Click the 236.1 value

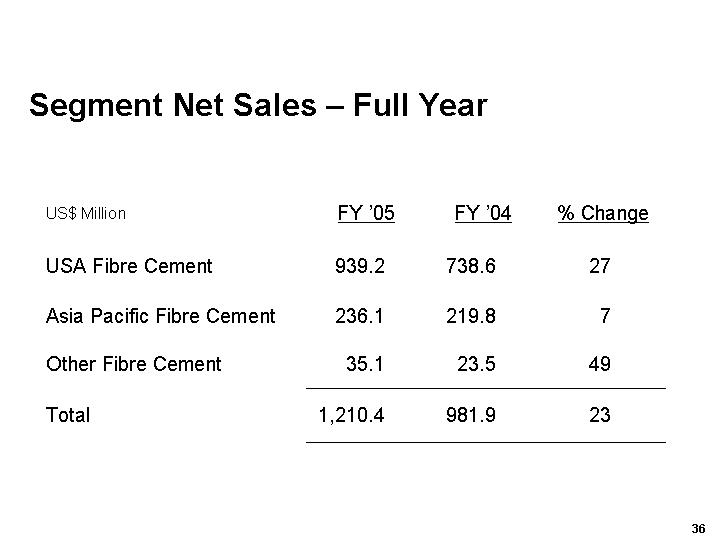click(360, 316)
